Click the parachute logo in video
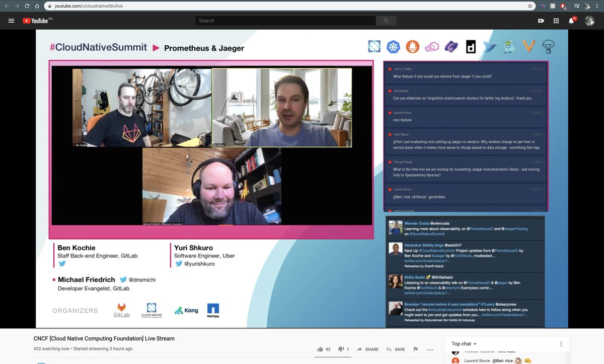The image size is (604, 364). tap(548, 47)
